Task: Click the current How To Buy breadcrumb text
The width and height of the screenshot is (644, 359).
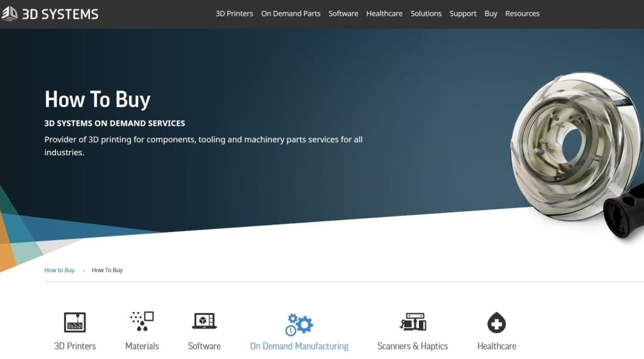Action: [107, 270]
